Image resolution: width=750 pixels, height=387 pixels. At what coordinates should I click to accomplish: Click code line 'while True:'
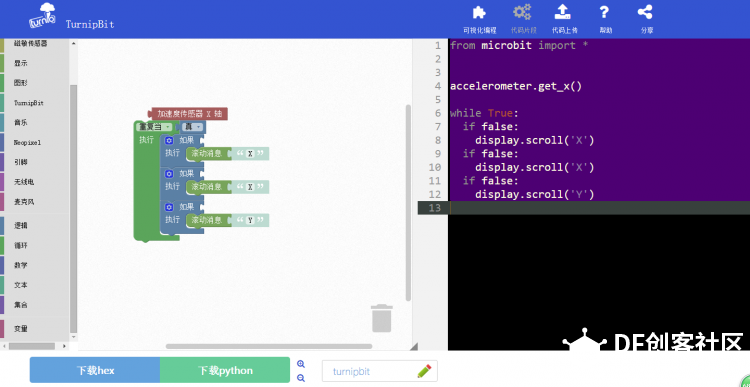coord(484,113)
